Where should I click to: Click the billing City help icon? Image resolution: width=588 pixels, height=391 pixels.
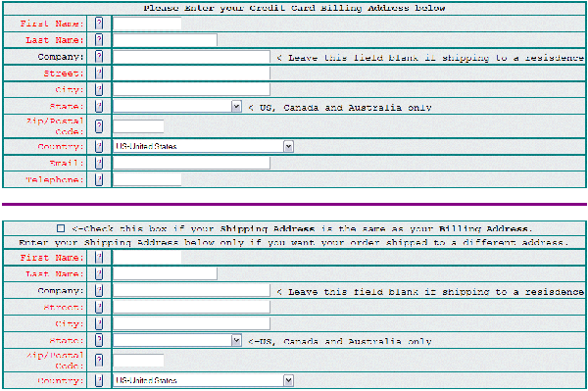pyautogui.click(x=99, y=89)
